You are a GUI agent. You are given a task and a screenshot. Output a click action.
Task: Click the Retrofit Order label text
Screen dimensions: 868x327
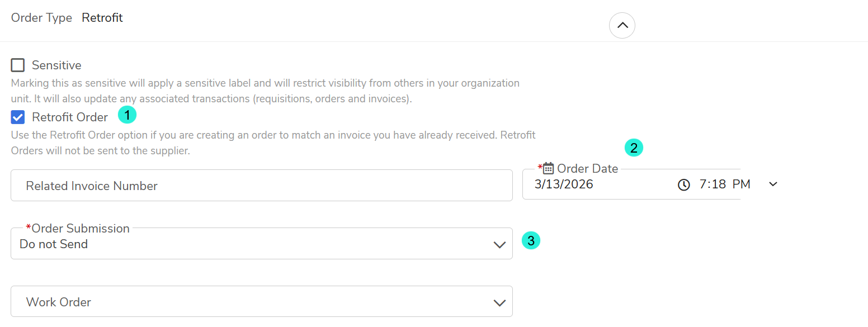tap(70, 117)
